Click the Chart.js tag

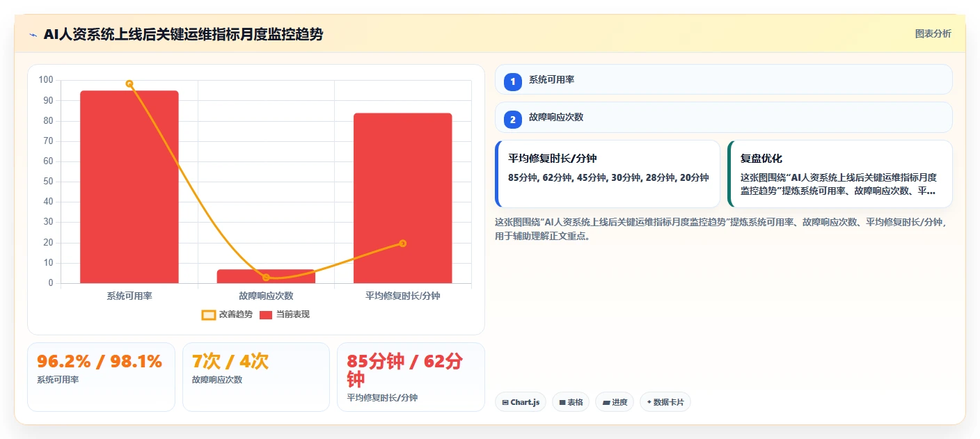pos(521,402)
